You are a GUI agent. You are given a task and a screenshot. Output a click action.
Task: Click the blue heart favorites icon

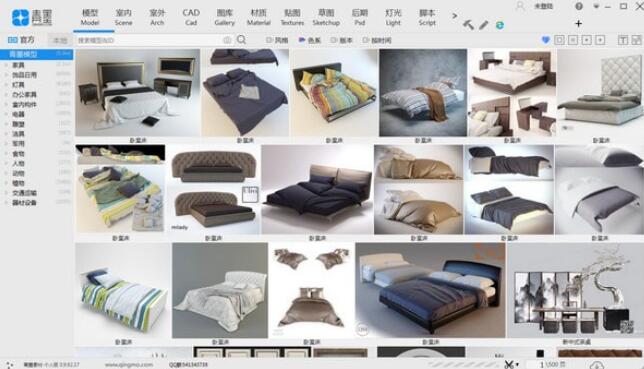(x=545, y=40)
